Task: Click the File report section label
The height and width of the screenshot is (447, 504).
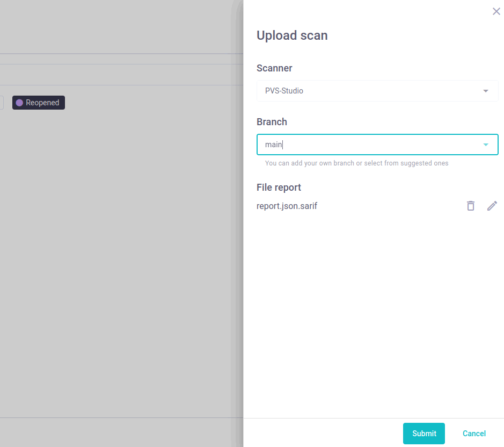Action: pyautogui.click(x=279, y=188)
